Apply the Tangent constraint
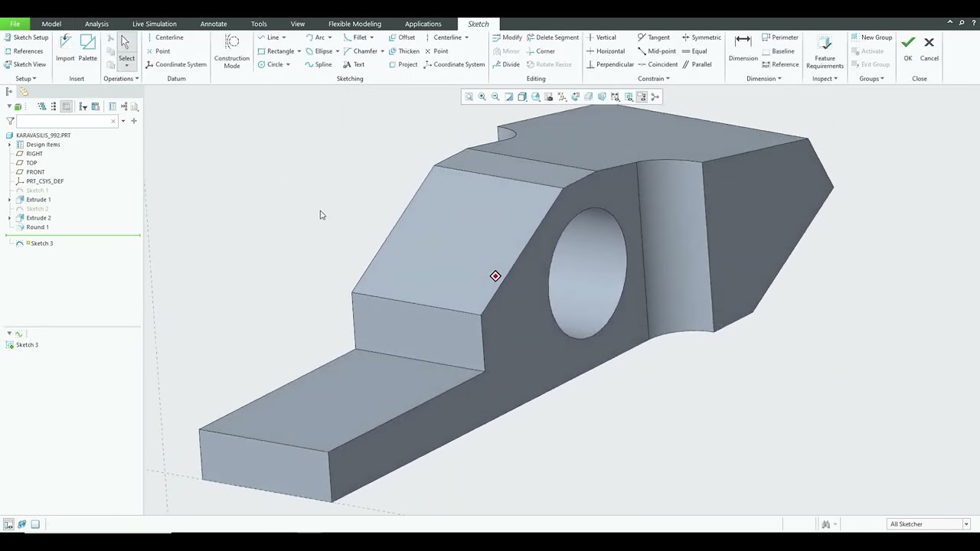Screen dimensions: 980x551 (653, 37)
